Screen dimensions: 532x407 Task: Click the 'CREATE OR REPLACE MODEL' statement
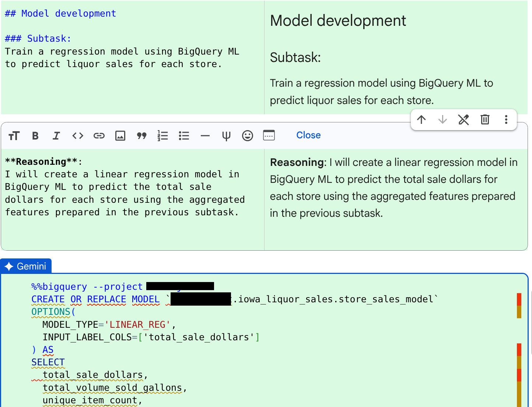coord(95,299)
